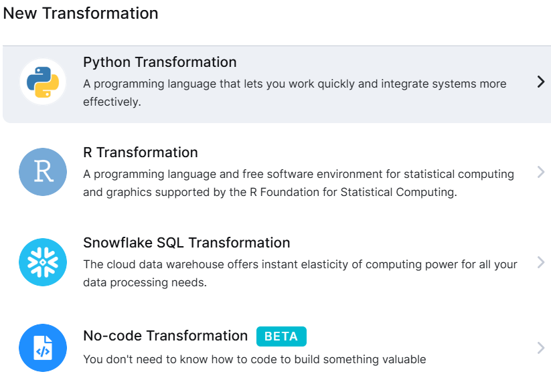The width and height of the screenshot is (551, 392).
Task: Click the Python description starting 'A programming language that lets'
Action: click(295, 93)
